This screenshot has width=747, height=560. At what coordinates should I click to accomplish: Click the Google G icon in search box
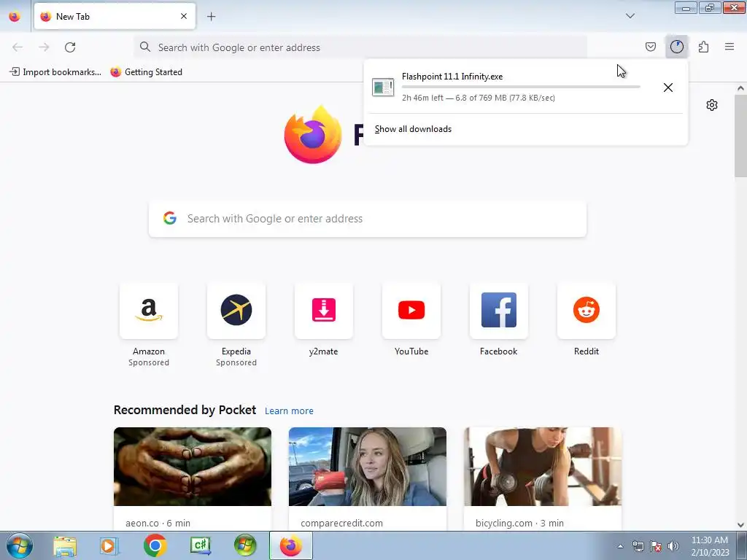[x=170, y=218]
